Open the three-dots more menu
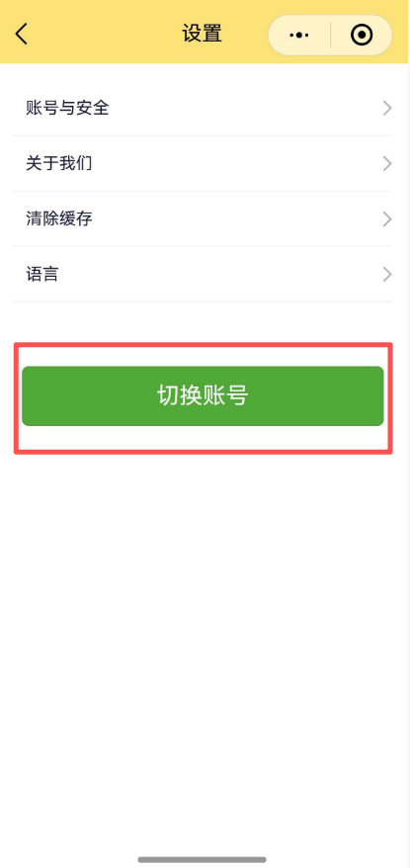The width and height of the screenshot is (410, 868). (x=299, y=35)
